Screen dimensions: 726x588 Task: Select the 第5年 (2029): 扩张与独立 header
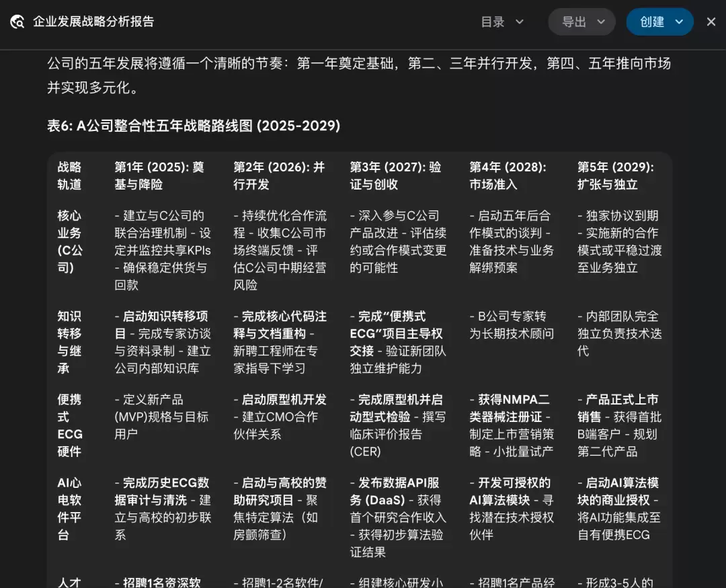[x=616, y=176]
